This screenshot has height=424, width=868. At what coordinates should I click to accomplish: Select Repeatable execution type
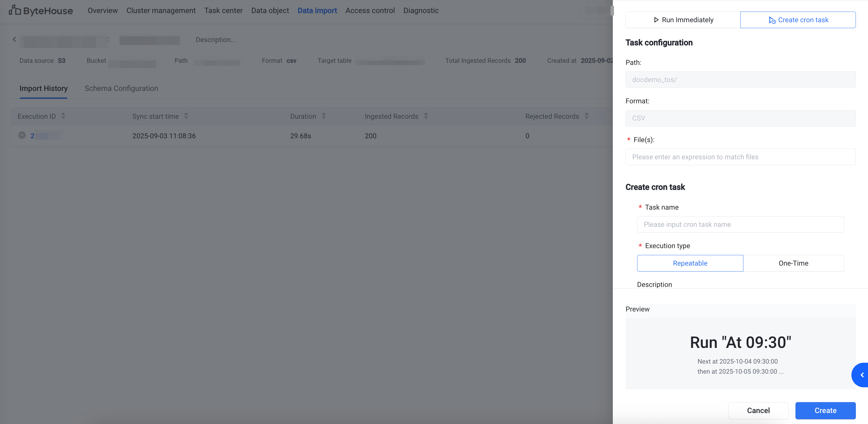coord(690,263)
